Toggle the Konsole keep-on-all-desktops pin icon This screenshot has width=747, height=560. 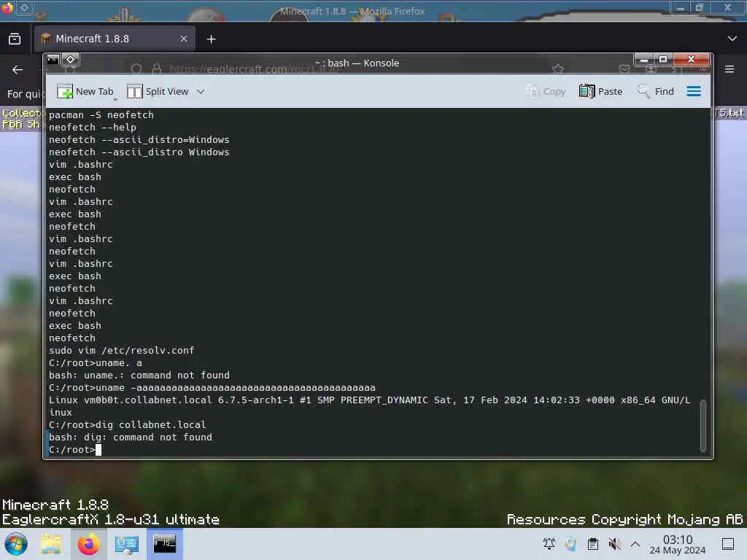click(x=71, y=60)
